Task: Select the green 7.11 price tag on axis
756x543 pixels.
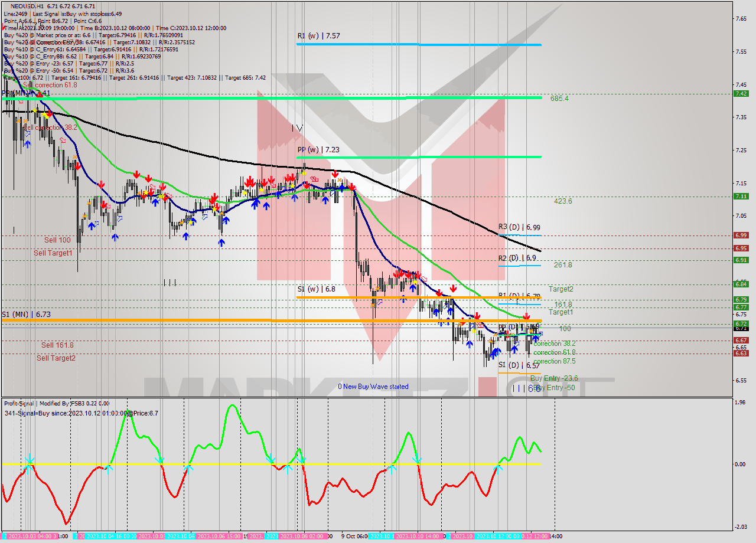Action: pyautogui.click(x=741, y=197)
